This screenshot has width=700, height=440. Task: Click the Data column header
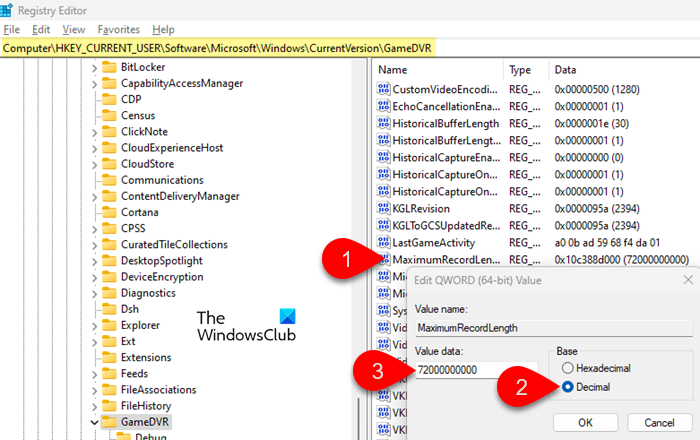(624, 70)
